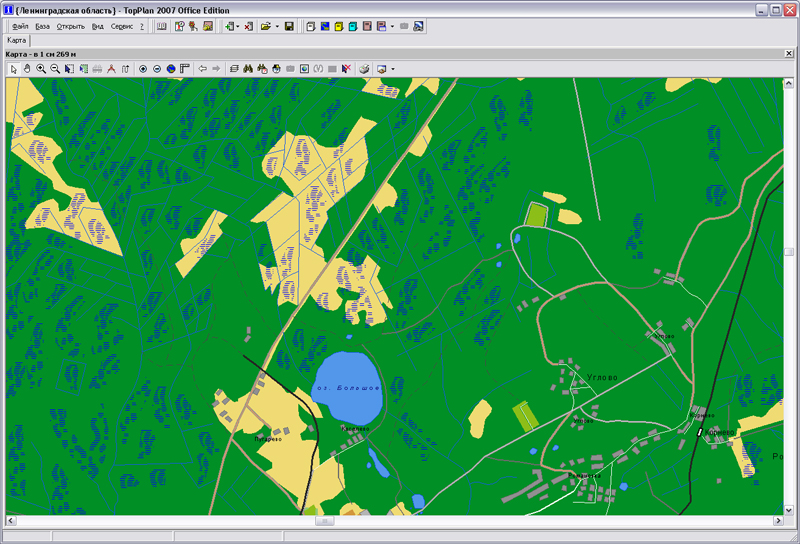Expand the map toolbar's last dropdown arrow

(x=393, y=69)
